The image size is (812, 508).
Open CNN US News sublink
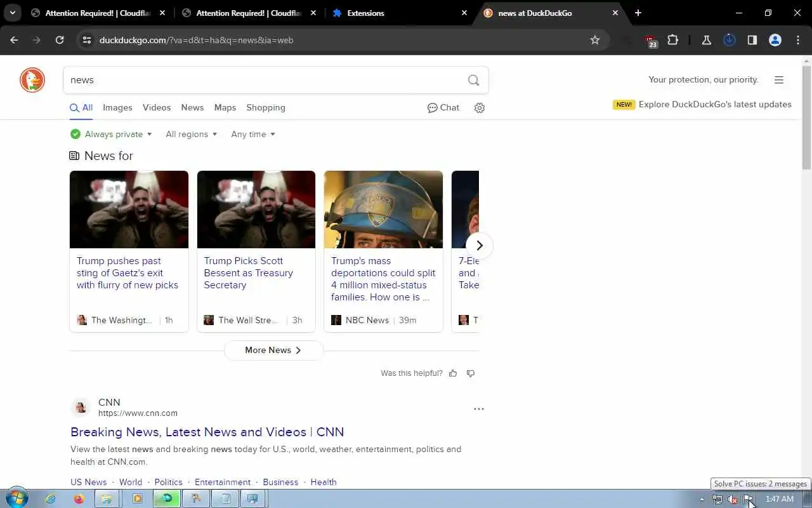tap(89, 482)
